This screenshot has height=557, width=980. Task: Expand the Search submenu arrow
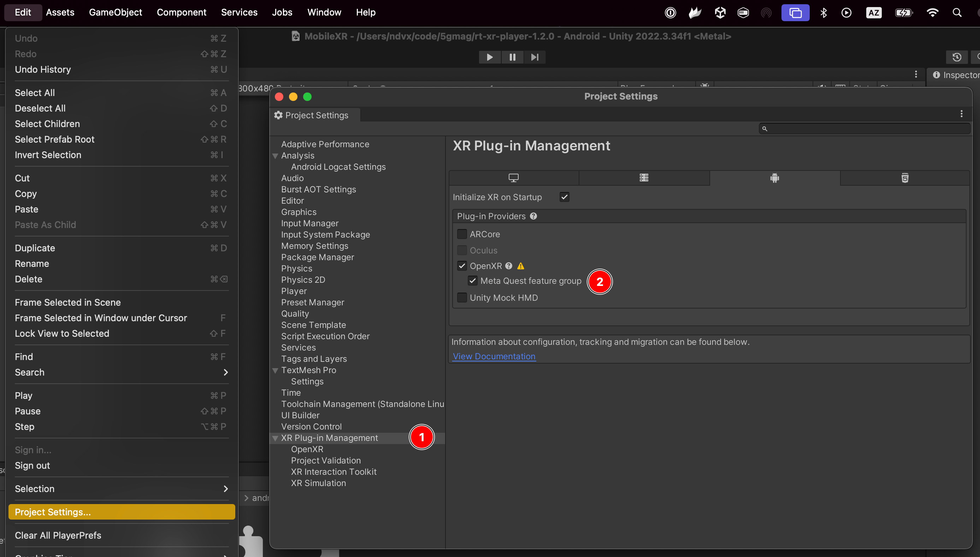click(225, 372)
